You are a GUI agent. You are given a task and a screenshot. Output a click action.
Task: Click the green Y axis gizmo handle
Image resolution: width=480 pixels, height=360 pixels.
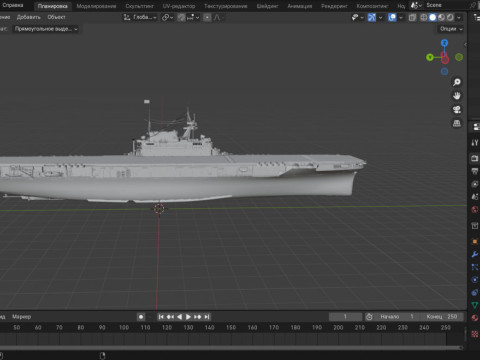430,57
